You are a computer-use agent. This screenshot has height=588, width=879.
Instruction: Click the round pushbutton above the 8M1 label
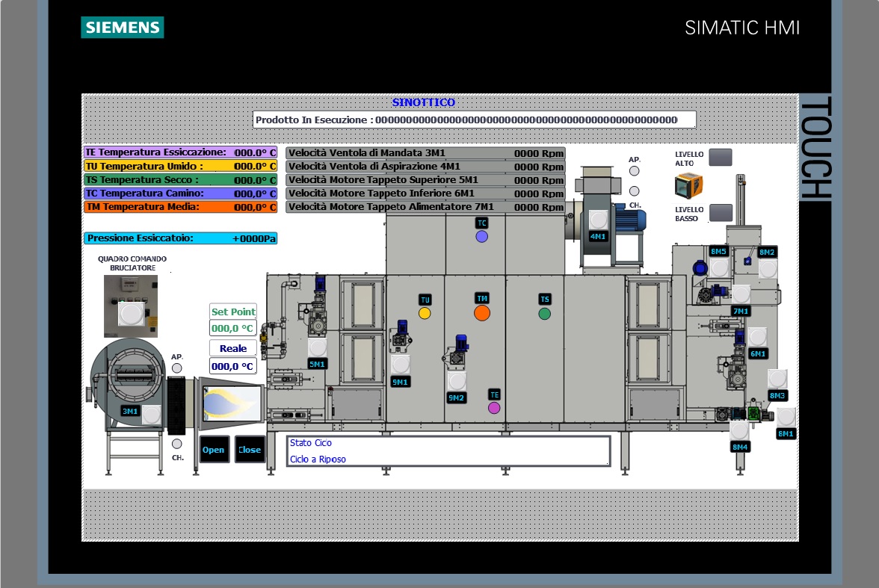[x=786, y=416]
